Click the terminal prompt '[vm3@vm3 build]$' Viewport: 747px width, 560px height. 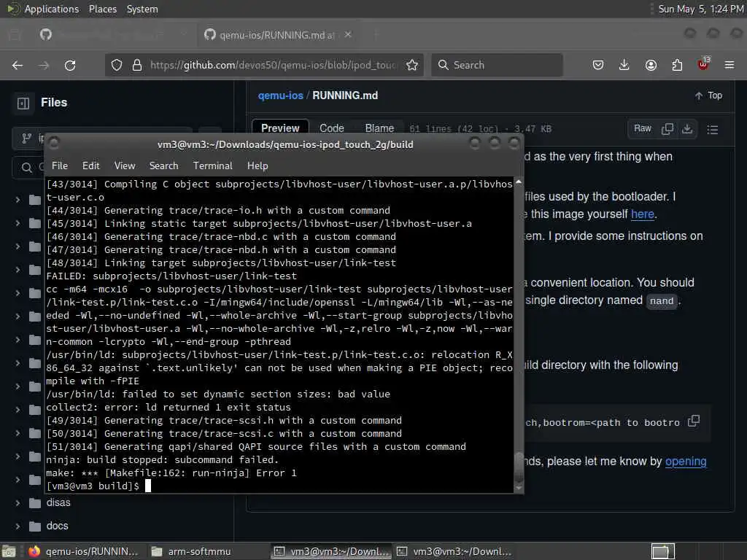click(x=93, y=486)
